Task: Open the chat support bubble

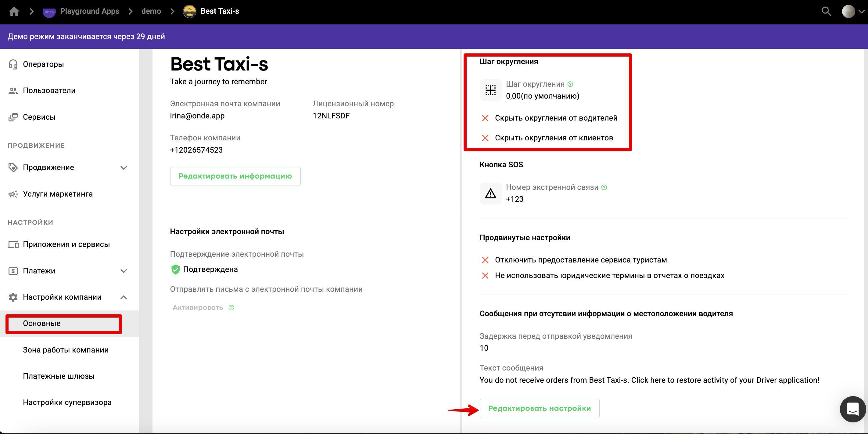Action: [x=852, y=409]
